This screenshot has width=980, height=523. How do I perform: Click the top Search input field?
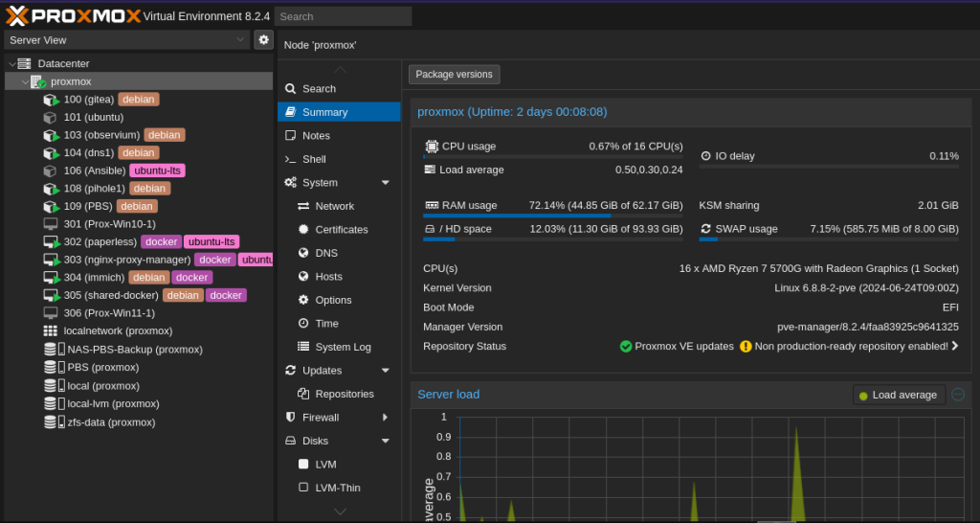[x=344, y=16]
